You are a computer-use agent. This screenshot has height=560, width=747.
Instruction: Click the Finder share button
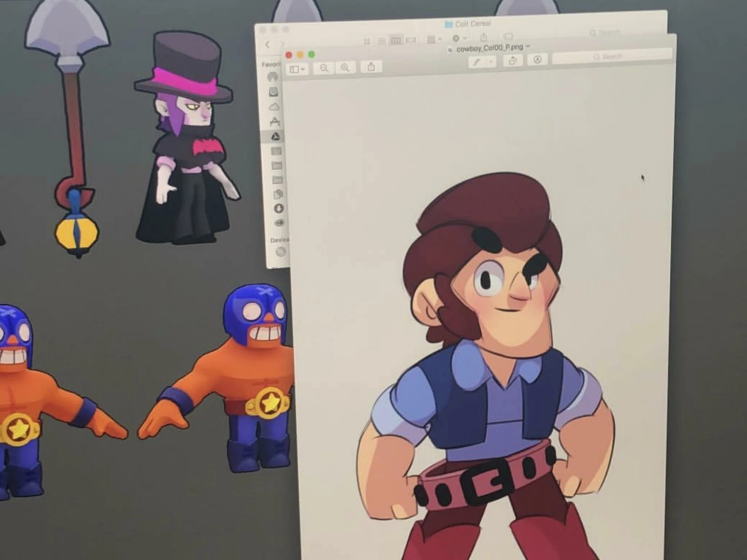(x=484, y=37)
